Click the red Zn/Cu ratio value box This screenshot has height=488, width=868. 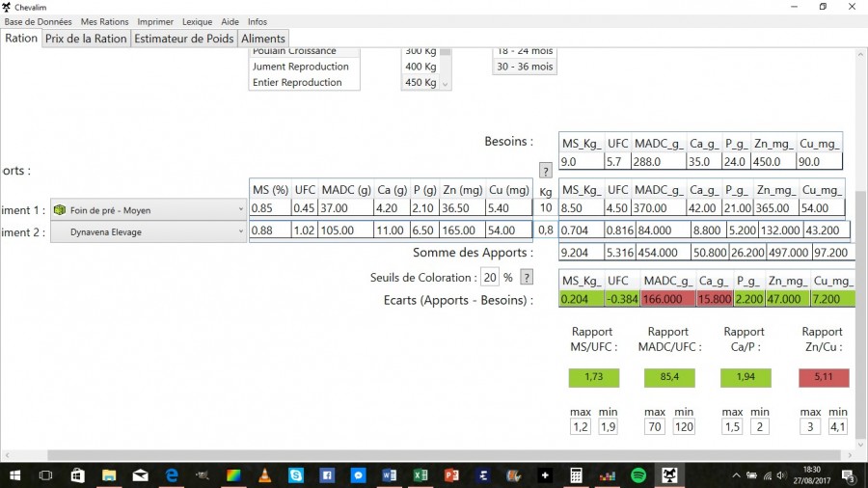[x=823, y=378]
